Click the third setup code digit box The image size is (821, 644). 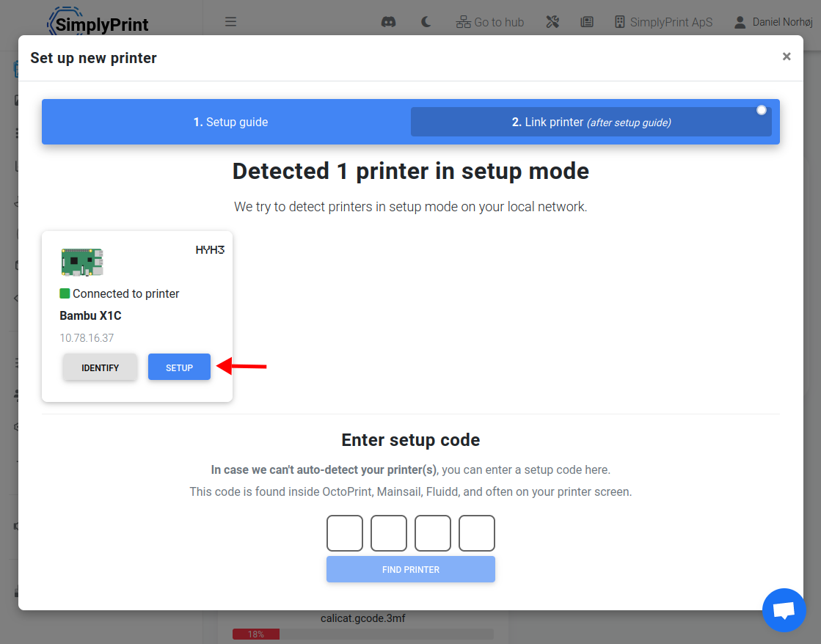pyautogui.click(x=432, y=533)
